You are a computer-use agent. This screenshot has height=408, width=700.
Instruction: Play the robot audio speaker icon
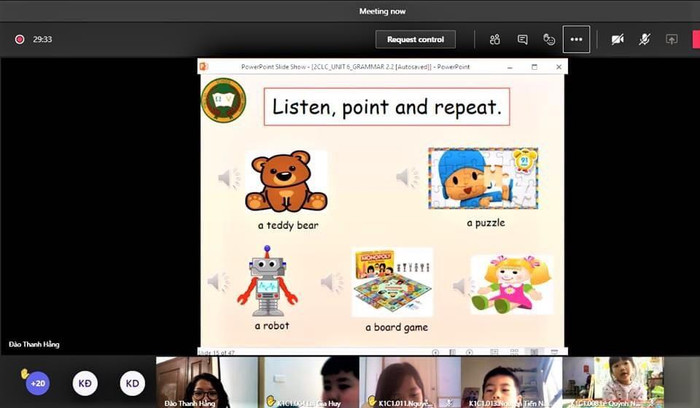(x=217, y=282)
